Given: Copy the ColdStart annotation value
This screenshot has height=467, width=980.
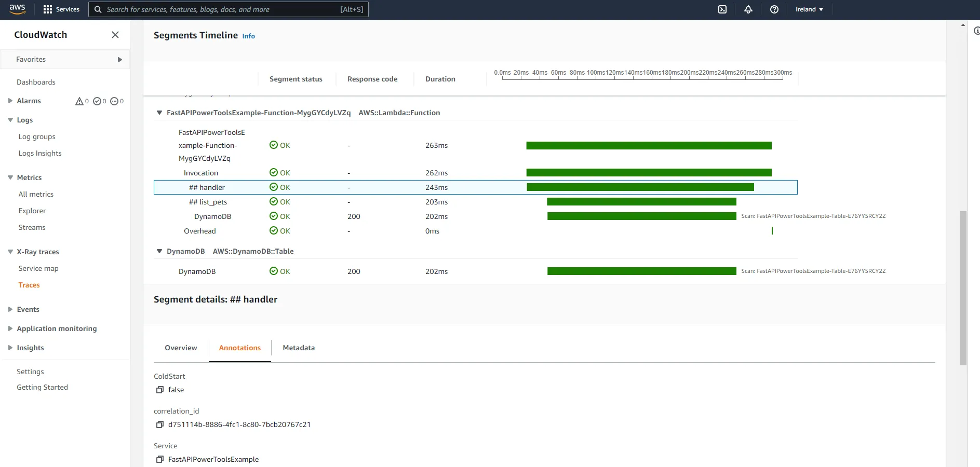Looking at the screenshot, I should (x=160, y=390).
